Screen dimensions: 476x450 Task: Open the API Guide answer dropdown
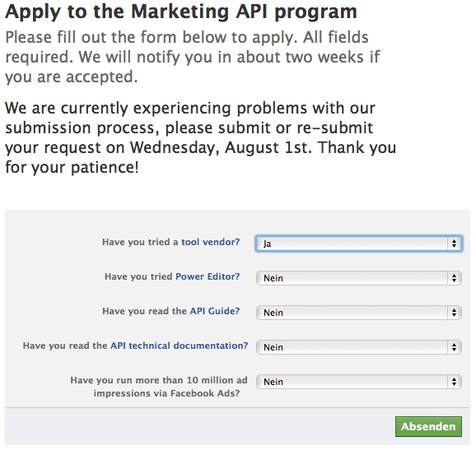pyautogui.click(x=359, y=313)
